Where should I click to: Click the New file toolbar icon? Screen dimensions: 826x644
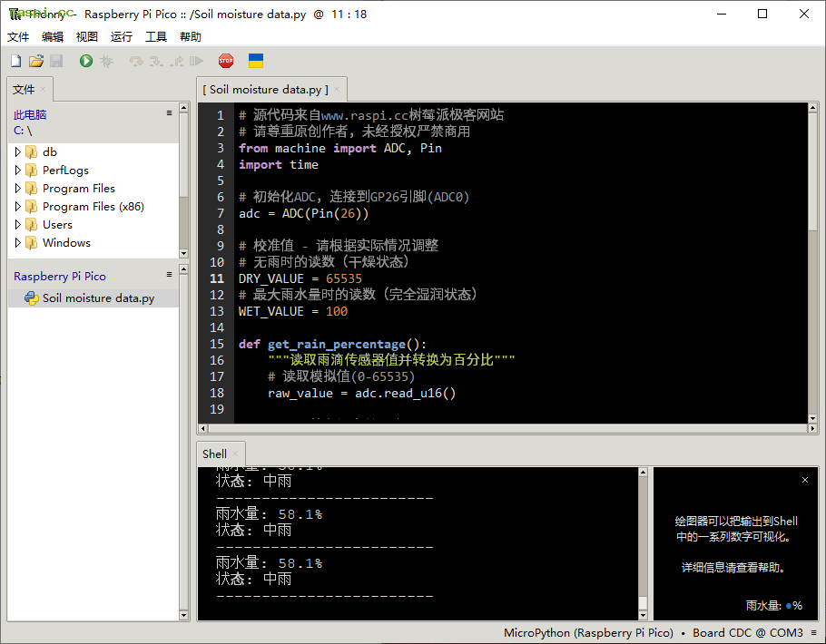click(15, 61)
